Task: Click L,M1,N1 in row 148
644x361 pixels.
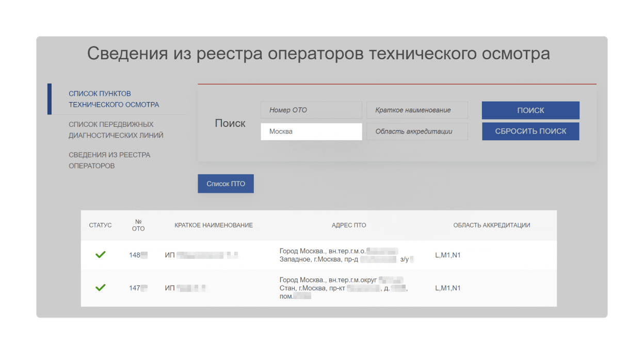Action: pos(448,255)
